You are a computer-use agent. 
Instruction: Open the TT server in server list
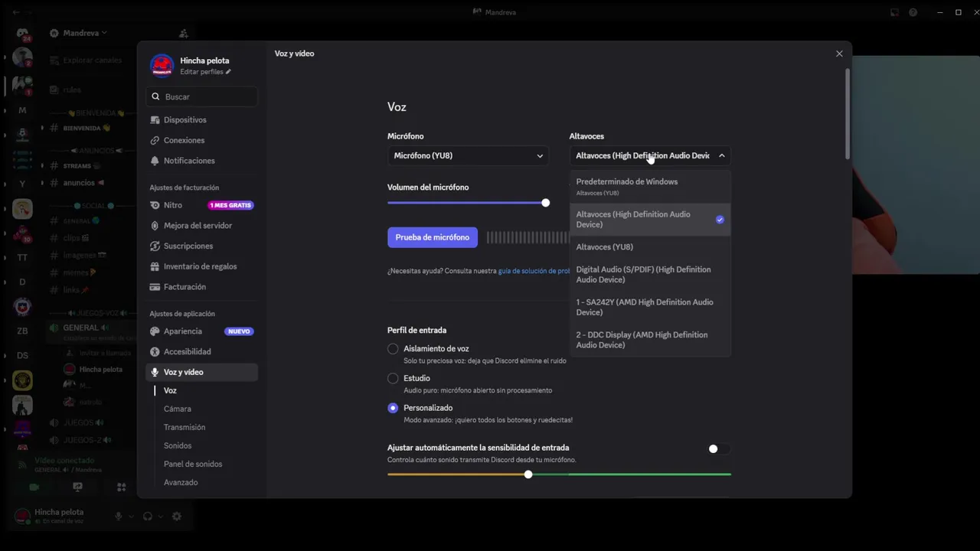point(22,258)
